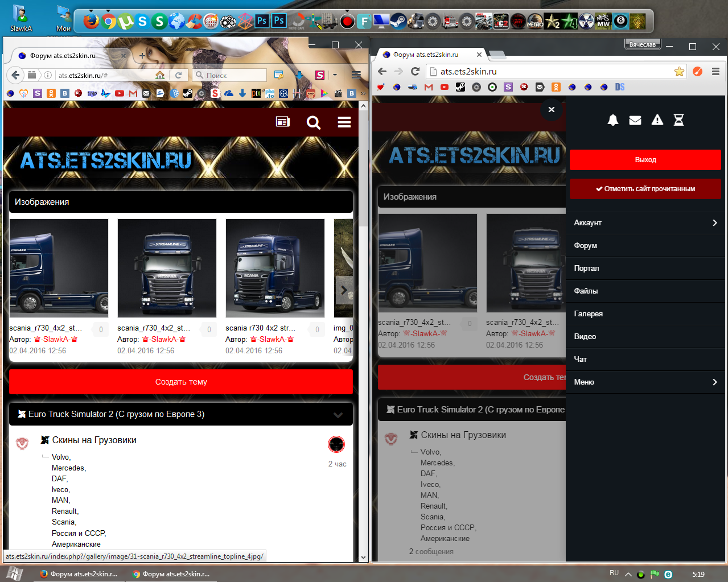Open messages envelope icon in side panel
This screenshot has height=582, width=728.
click(x=635, y=120)
